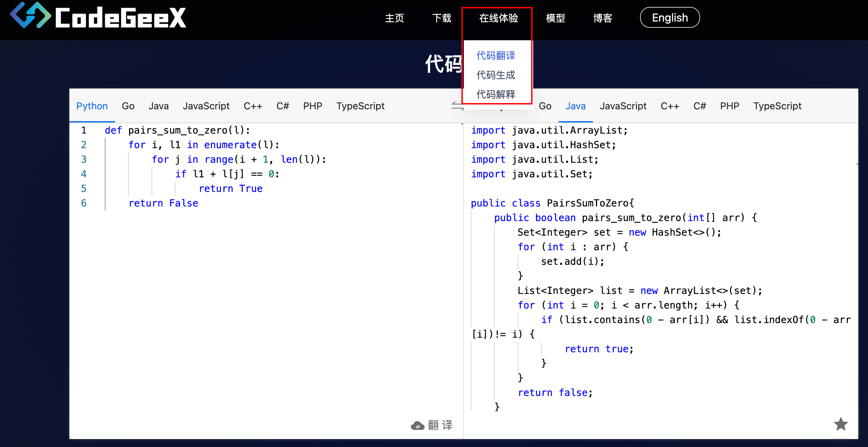Screen dimensions: 868x447
Task: Click the cloud upload icon beside 翻译
Action: click(418, 425)
